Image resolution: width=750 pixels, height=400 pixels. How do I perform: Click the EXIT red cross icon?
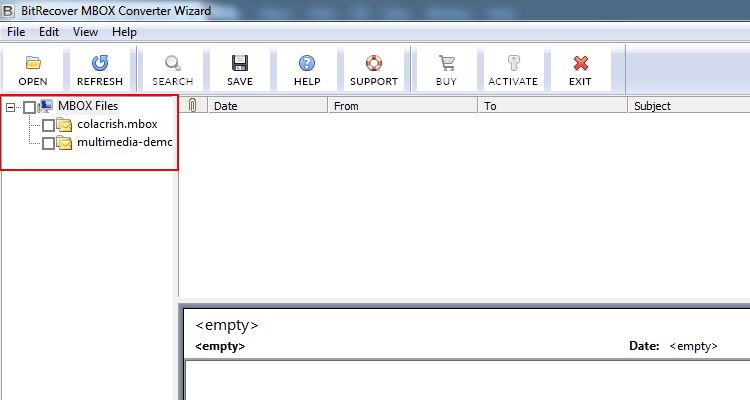(581, 63)
